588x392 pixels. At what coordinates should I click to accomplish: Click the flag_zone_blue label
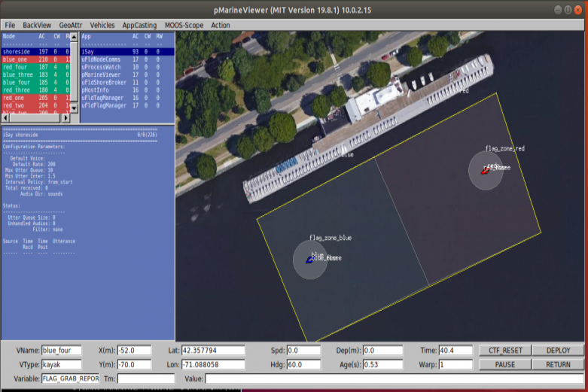(x=331, y=238)
